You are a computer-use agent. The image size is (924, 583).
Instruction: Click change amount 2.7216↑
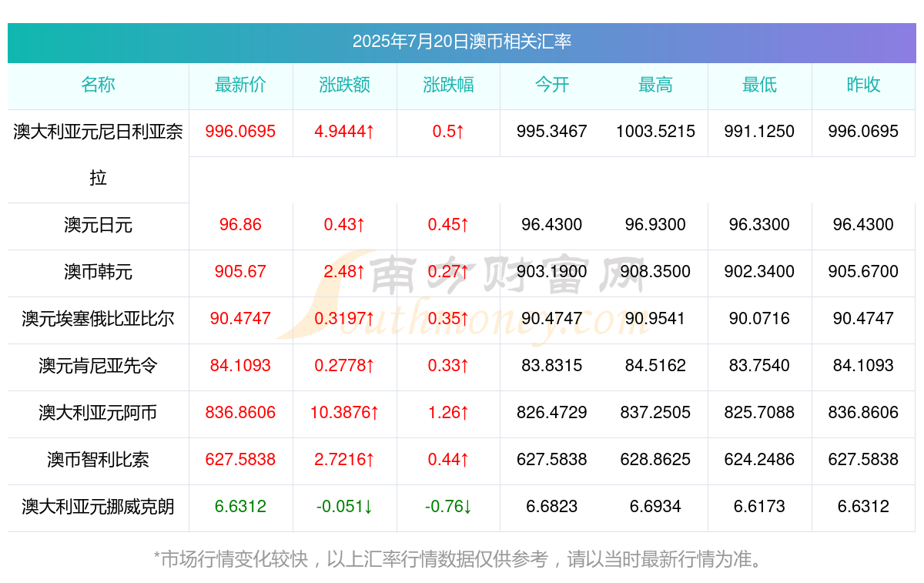click(345, 460)
